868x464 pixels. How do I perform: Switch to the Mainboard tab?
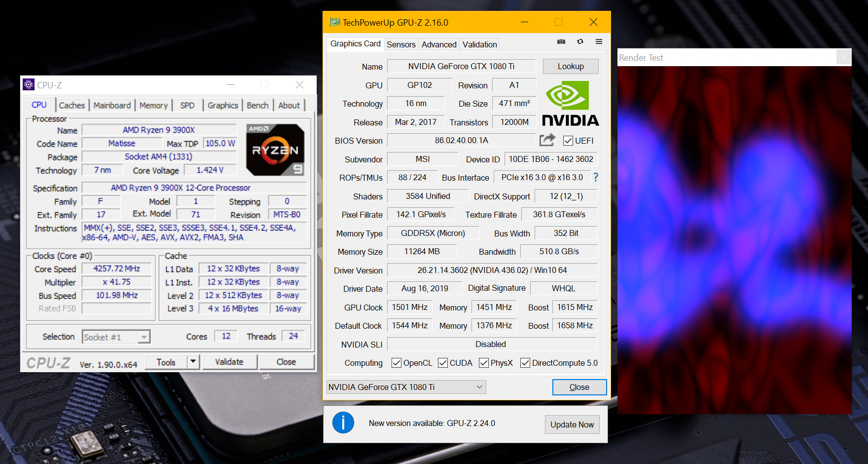tap(112, 105)
